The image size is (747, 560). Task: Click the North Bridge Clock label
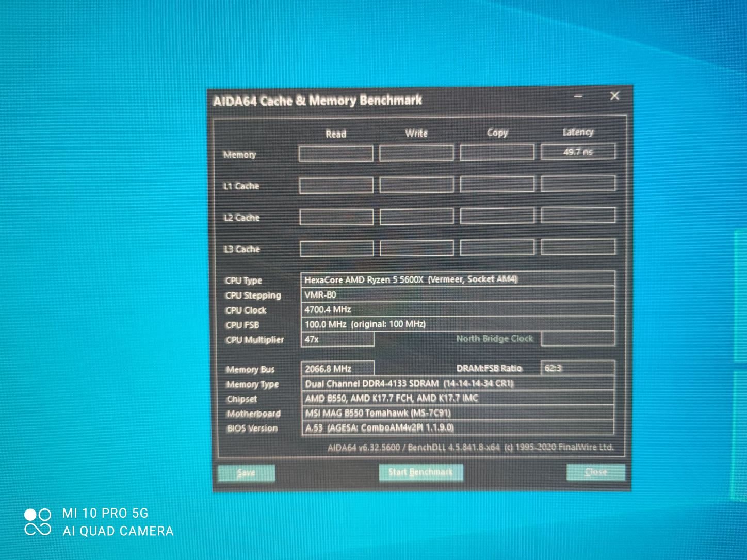click(495, 339)
